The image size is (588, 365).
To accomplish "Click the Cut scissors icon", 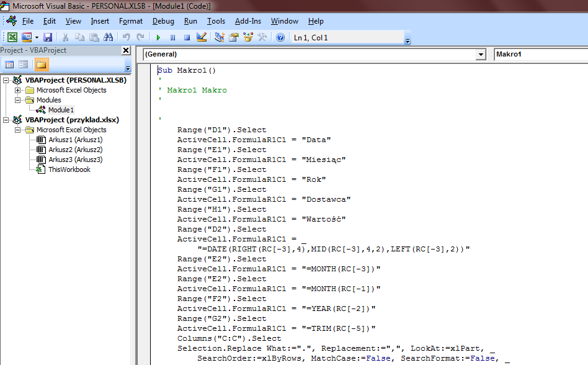I will click(65, 37).
